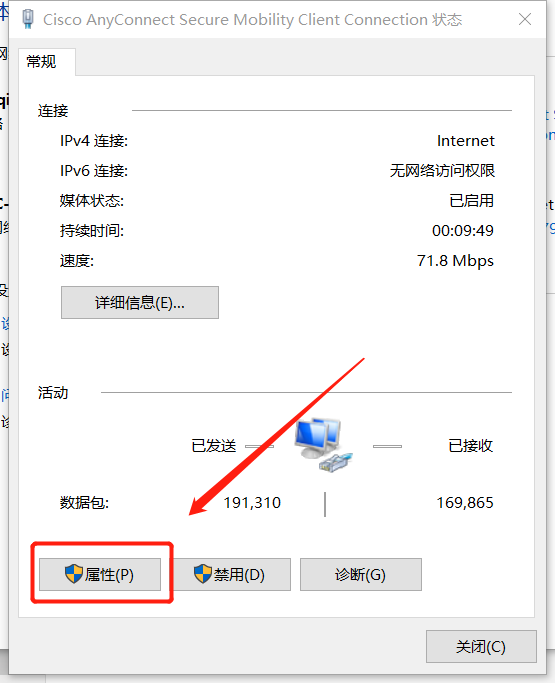Click the IPv4 连接 Internet value
This screenshot has height=683, width=555.
click(466, 141)
